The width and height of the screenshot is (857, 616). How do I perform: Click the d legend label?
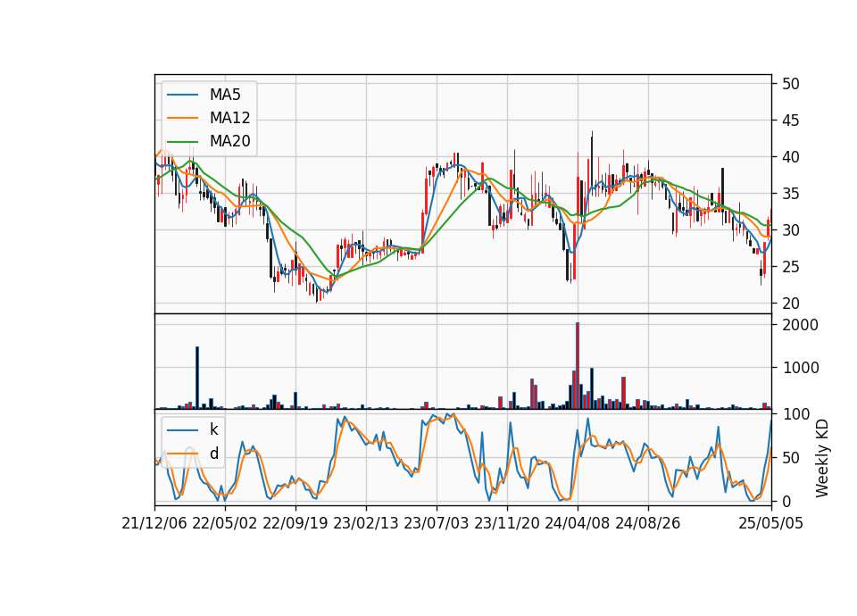click(213, 454)
